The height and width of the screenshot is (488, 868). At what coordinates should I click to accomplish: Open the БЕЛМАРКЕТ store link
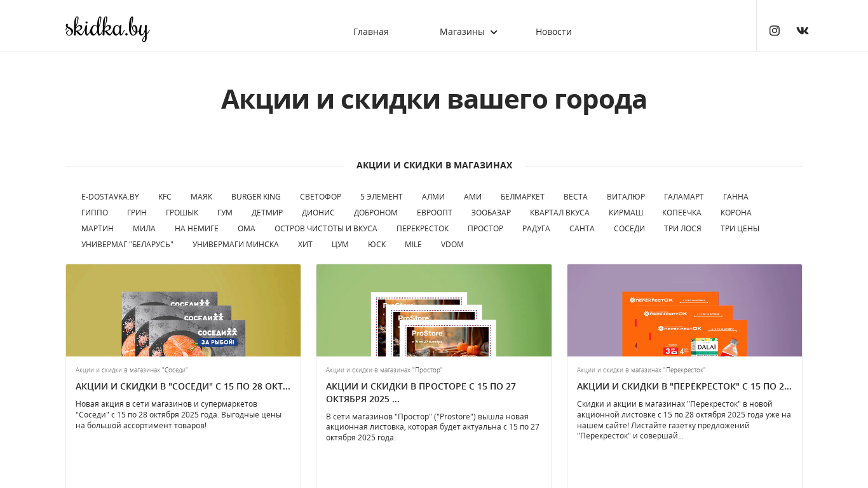[x=522, y=196]
